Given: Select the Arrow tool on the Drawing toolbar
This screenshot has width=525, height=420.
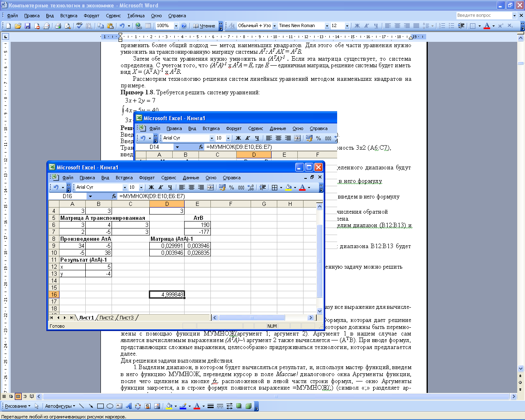Looking at the screenshot, I should (x=91, y=406).
